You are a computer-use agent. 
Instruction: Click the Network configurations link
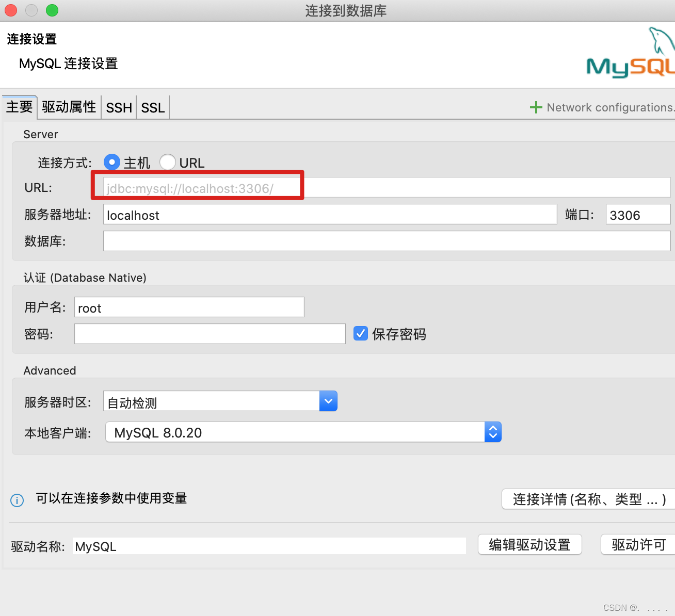click(x=610, y=107)
